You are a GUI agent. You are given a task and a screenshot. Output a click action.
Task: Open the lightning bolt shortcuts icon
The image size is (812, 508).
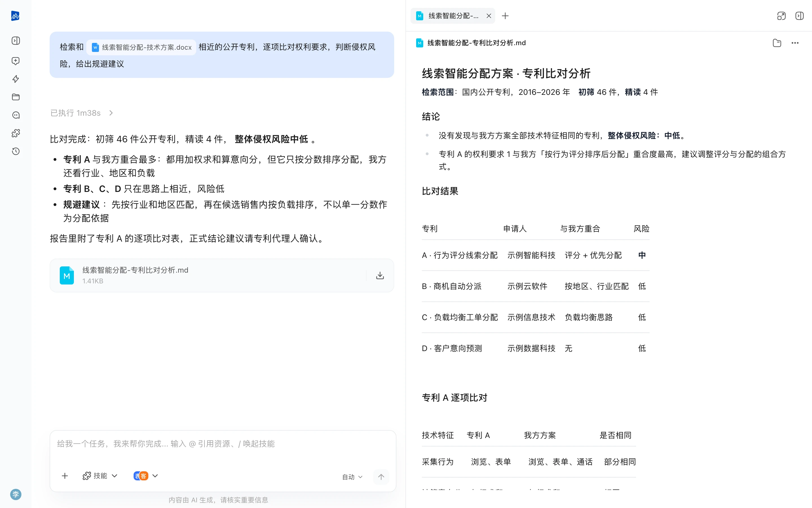(16, 79)
